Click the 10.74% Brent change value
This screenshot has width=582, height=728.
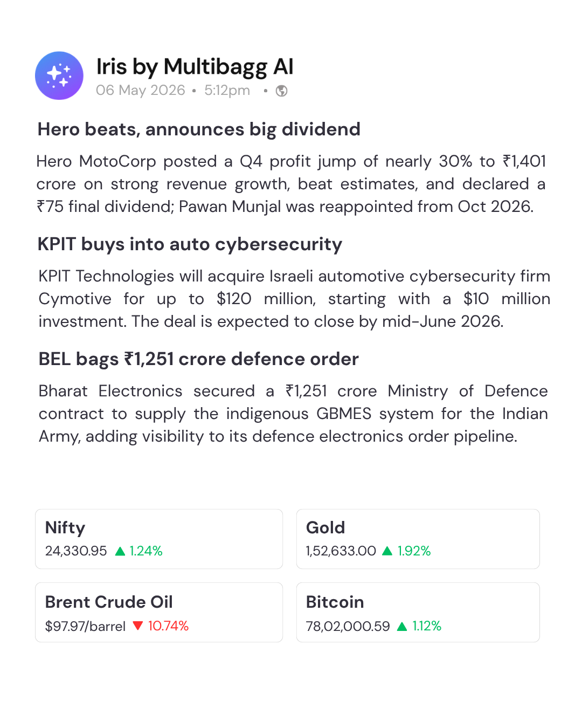coord(168,626)
